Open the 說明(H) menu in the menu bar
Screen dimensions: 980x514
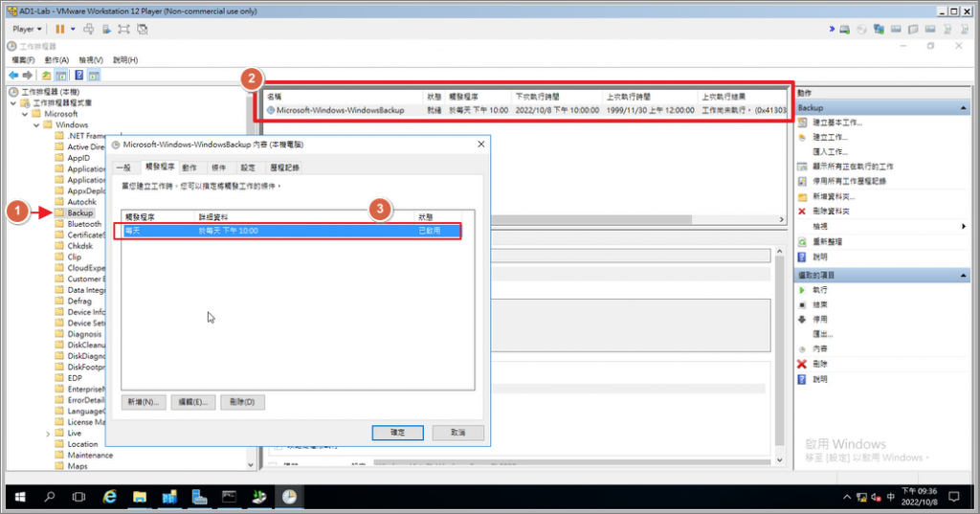coord(125,60)
